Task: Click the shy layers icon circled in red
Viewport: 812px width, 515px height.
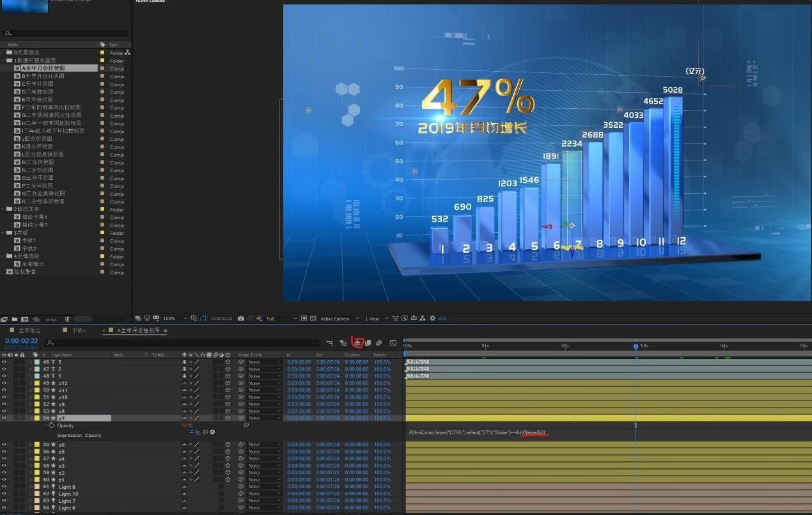Action: [x=357, y=343]
